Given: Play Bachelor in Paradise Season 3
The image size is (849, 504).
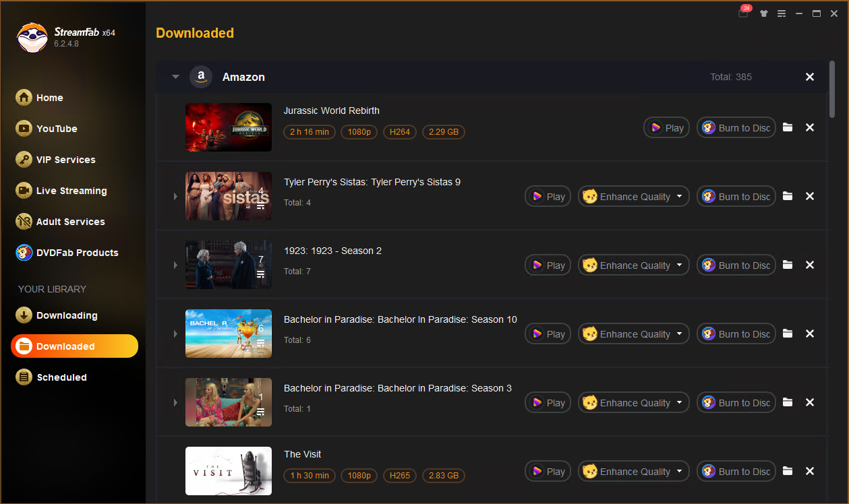Looking at the screenshot, I should [548, 403].
